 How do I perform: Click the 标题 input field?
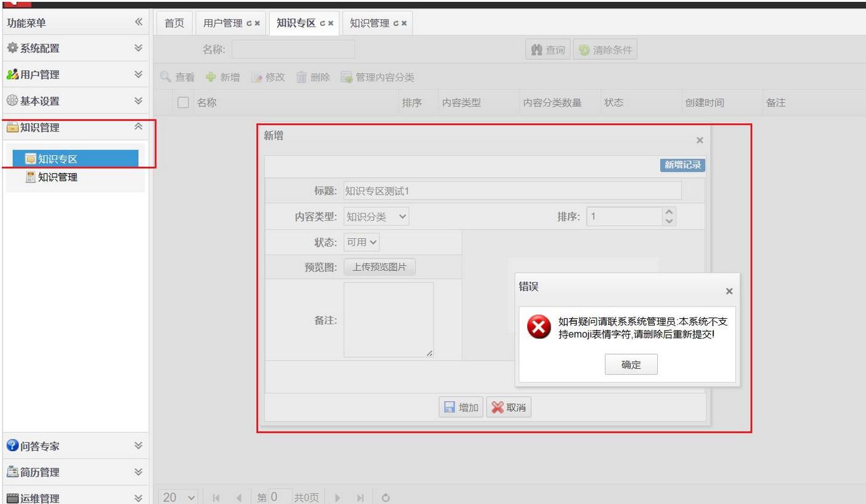[512, 191]
